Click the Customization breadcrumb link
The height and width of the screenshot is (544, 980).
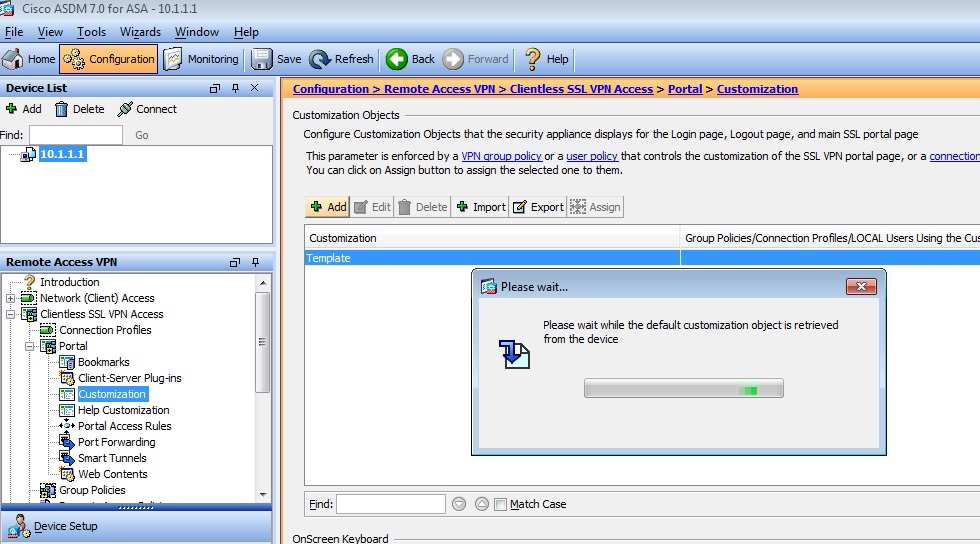[x=758, y=89]
